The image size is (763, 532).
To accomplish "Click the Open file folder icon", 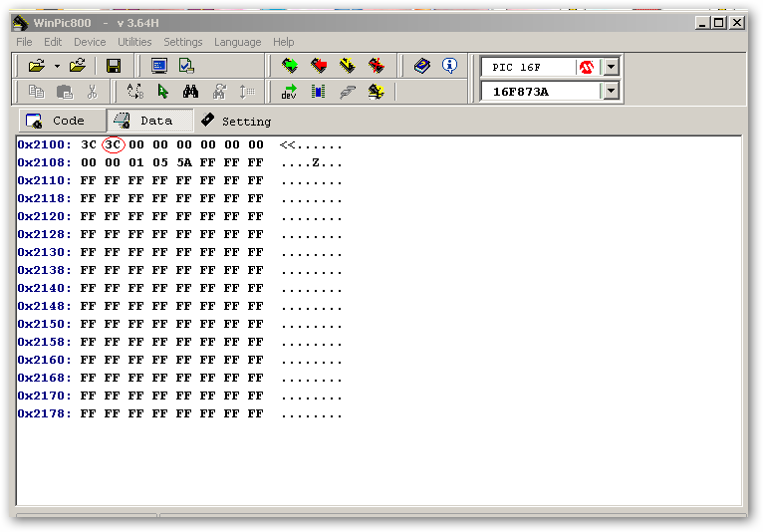I will (37, 66).
